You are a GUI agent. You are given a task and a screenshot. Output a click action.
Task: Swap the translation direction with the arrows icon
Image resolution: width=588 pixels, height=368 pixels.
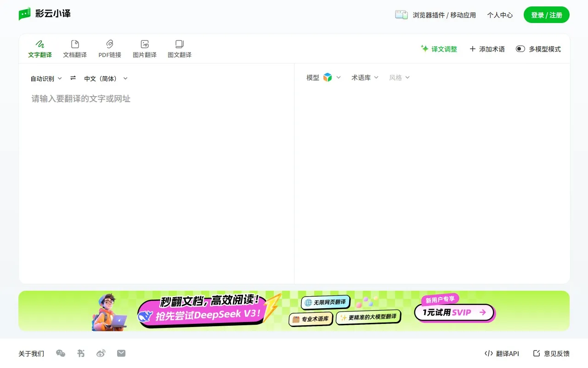[73, 78]
